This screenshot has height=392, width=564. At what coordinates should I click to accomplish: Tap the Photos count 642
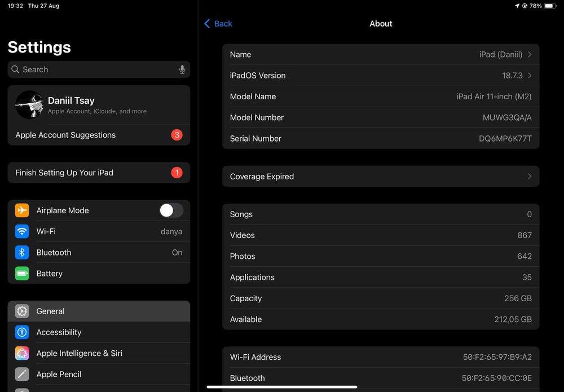[x=525, y=257]
